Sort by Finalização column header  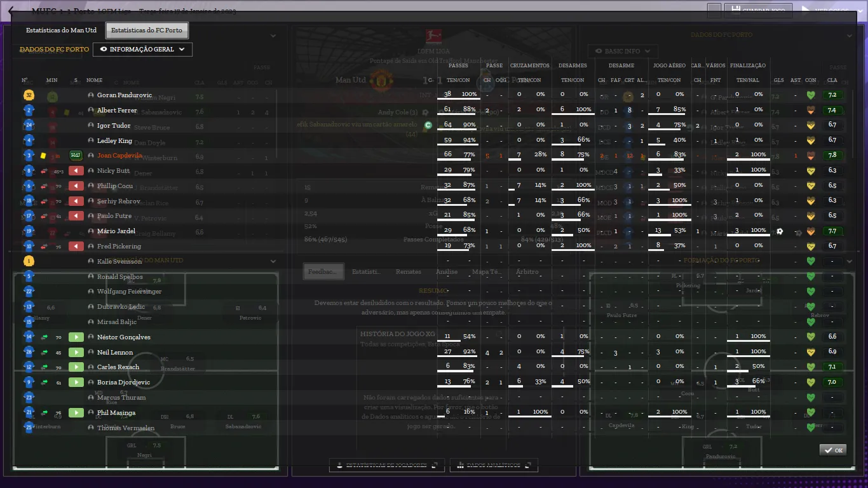[x=747, y=65]
